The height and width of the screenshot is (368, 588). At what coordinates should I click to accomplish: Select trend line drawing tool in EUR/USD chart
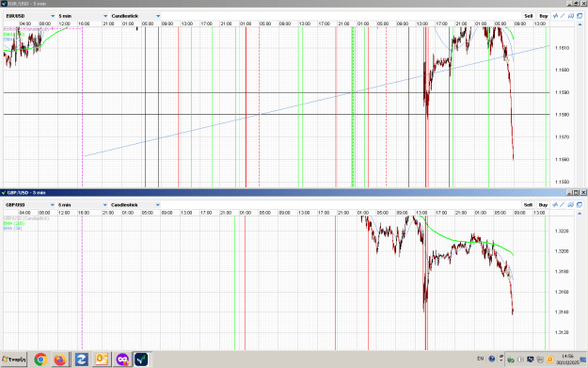click(x=563, y=16)
